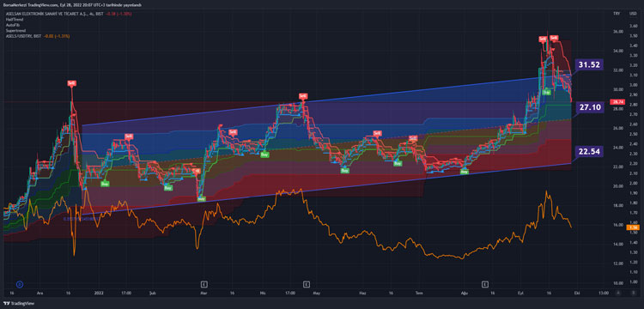The image size is (644, 309).
Task: Click the Şub month label
Action: pyautogui.click(x=152, y=294)
